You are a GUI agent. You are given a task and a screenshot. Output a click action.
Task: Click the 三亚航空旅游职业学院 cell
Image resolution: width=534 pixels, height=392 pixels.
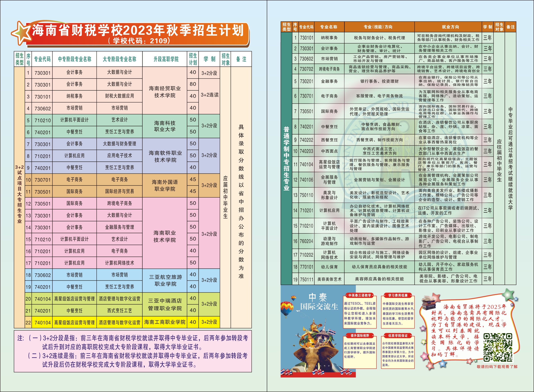tap(165, 280)
